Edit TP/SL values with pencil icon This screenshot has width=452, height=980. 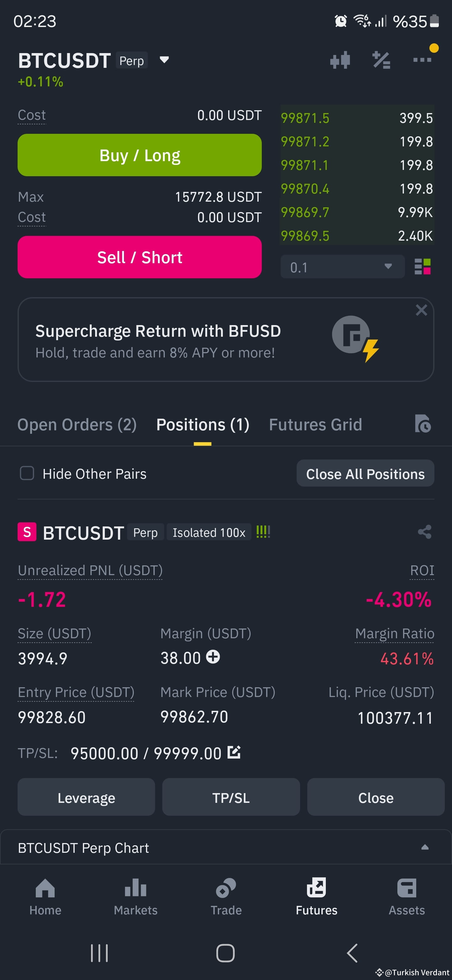coord(234,752)
